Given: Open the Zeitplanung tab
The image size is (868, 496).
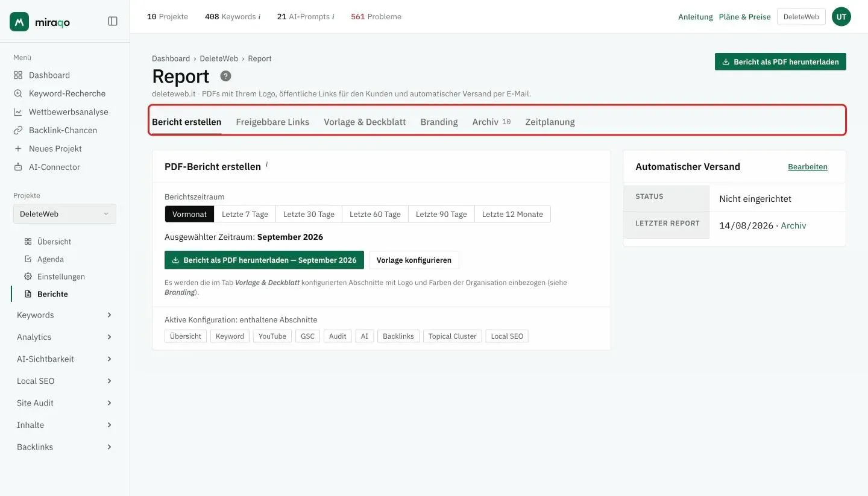Looking at the screenshot, I should pos(550,122).
